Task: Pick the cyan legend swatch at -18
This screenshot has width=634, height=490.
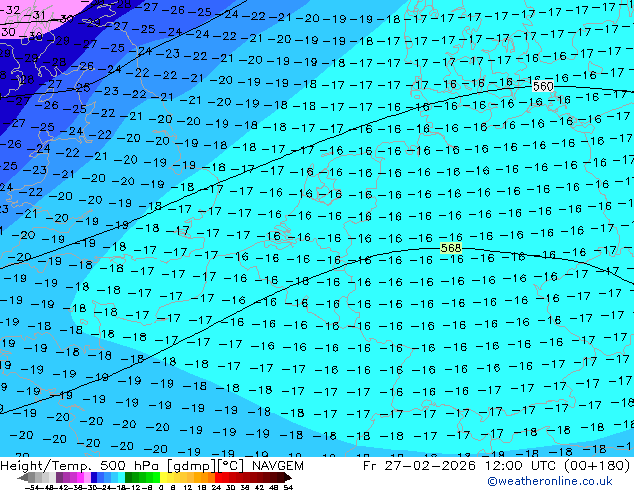Action: tap(121, 477)
